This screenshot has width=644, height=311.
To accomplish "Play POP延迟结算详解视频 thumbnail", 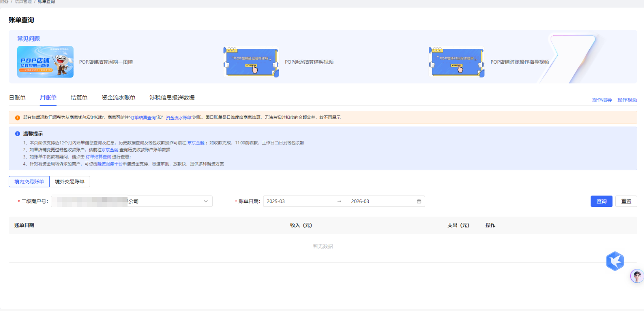I will [x=251, y=62].
